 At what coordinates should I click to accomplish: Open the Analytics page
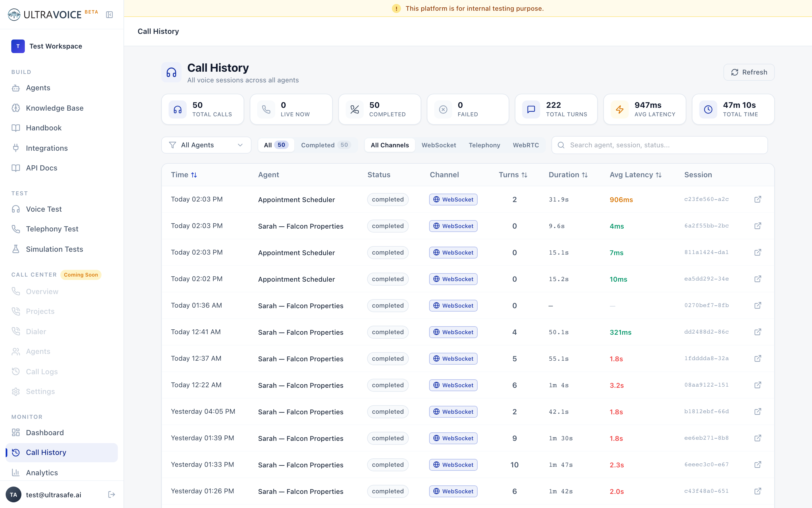pyautogui.click(x=62, y=472)
